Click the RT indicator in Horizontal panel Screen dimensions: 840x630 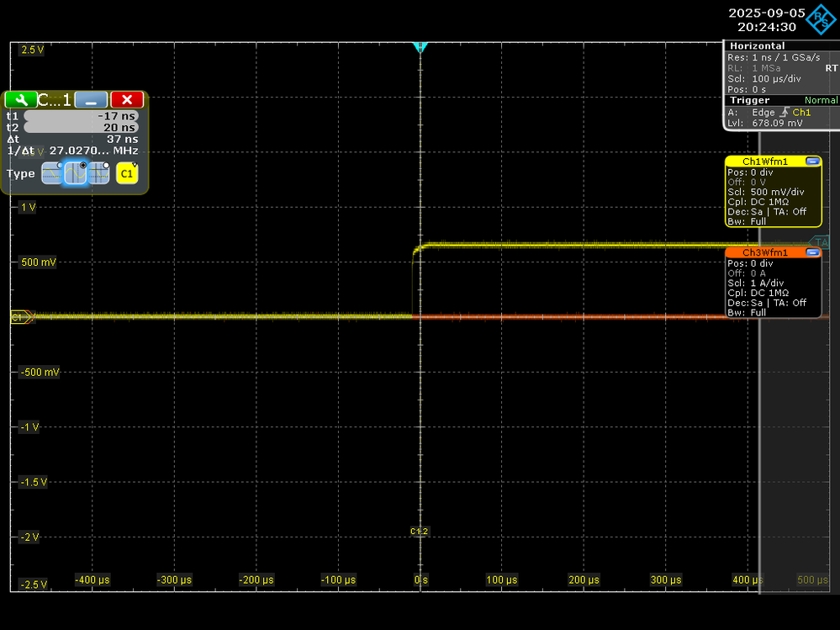[x=831, y=68]
